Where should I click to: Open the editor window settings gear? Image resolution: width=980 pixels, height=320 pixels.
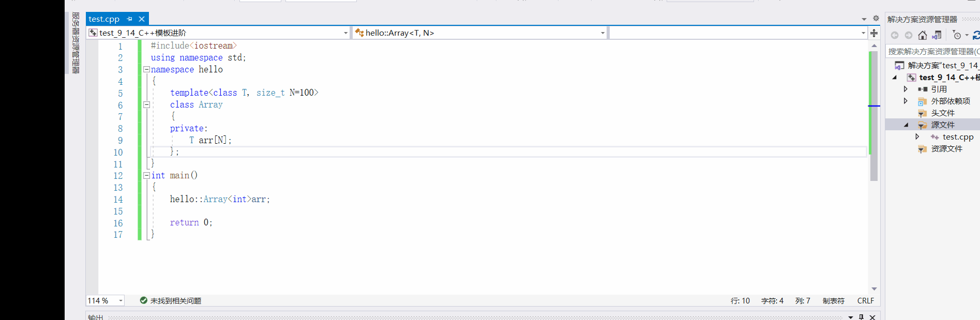point(876,19)
